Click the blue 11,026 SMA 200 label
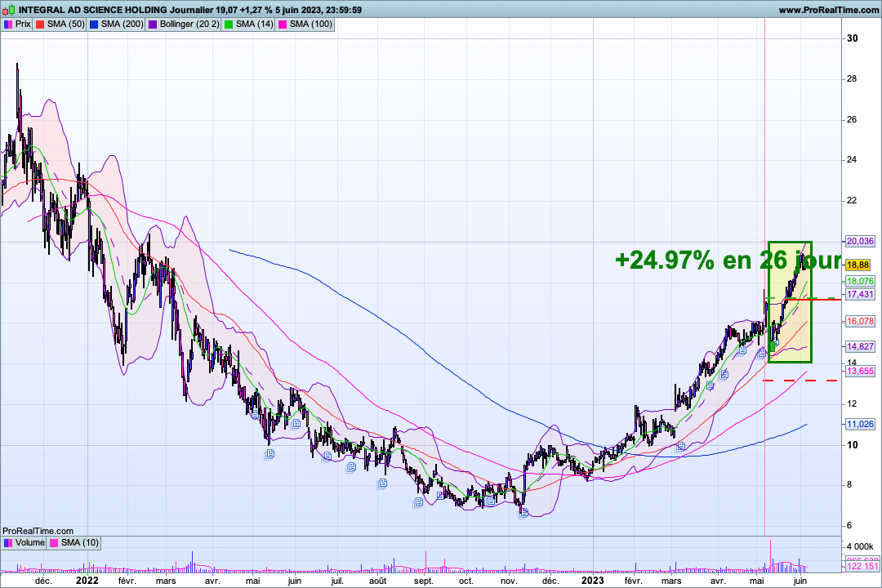This screenshot has height=588, width=882. tap(860, 425)
